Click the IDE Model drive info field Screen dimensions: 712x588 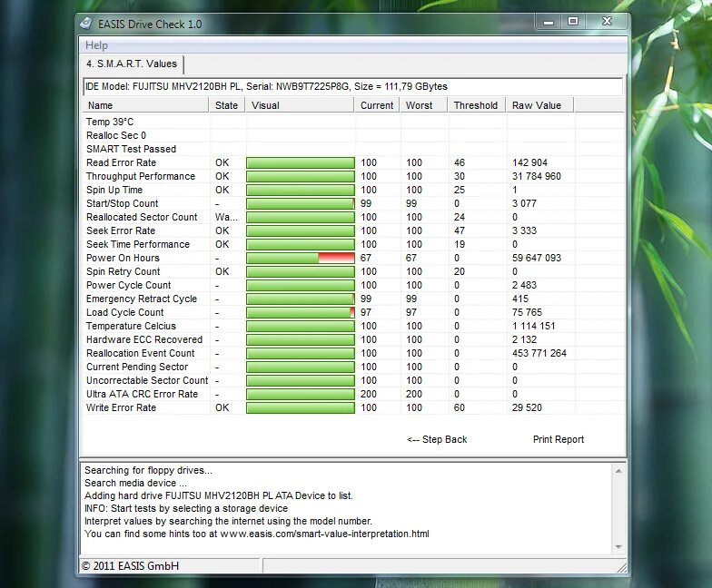point(352,87)
